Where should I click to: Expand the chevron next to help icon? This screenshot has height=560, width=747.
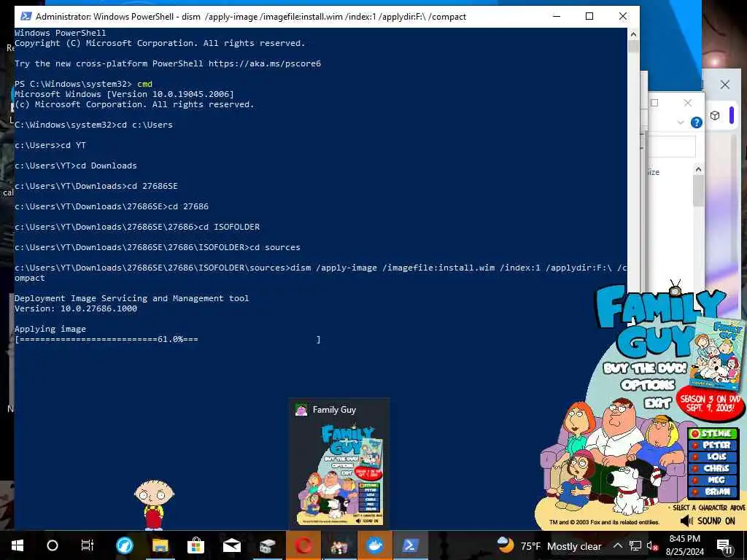(x=681, y=122)
